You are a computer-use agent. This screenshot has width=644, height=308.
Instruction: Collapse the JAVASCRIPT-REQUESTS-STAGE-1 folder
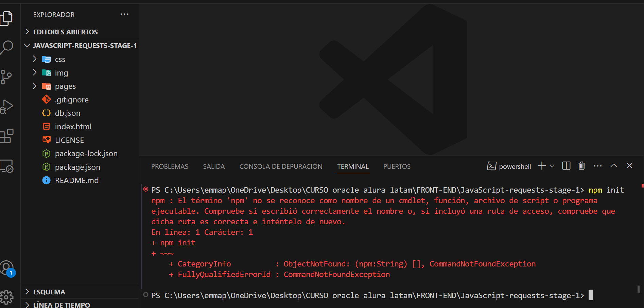80,46
